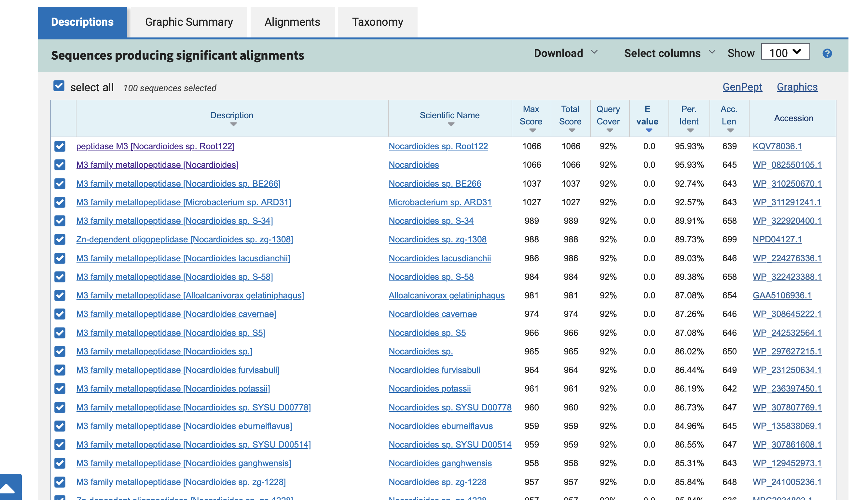The image size is (868, 500).
Task: Uncheck the Nocardioides cavernae row checkbox
Action: [60, 314]
